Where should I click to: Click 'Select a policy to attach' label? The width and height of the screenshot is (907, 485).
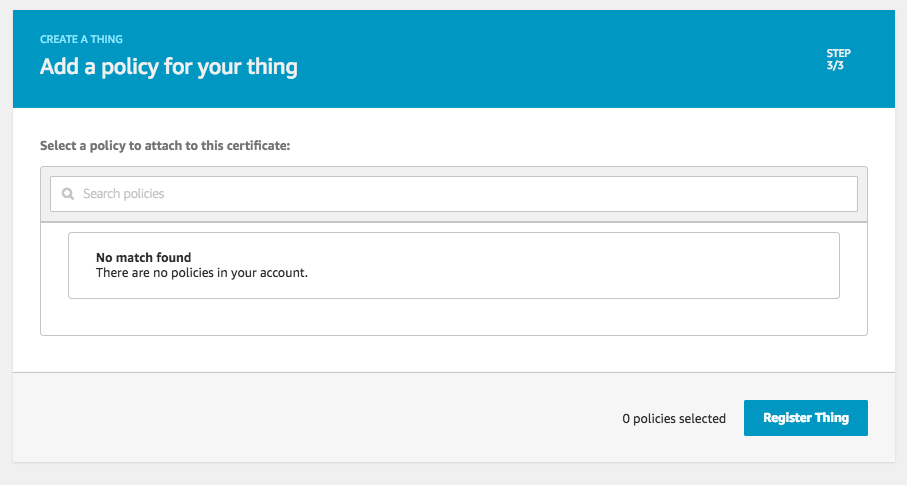pyautogui.click(x=165, y=146)
